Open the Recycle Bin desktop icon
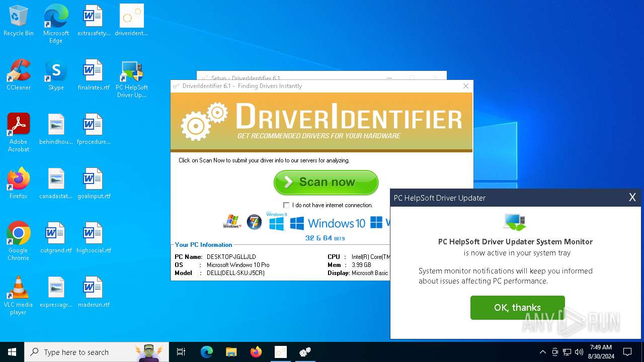 [x=19, y=21]
